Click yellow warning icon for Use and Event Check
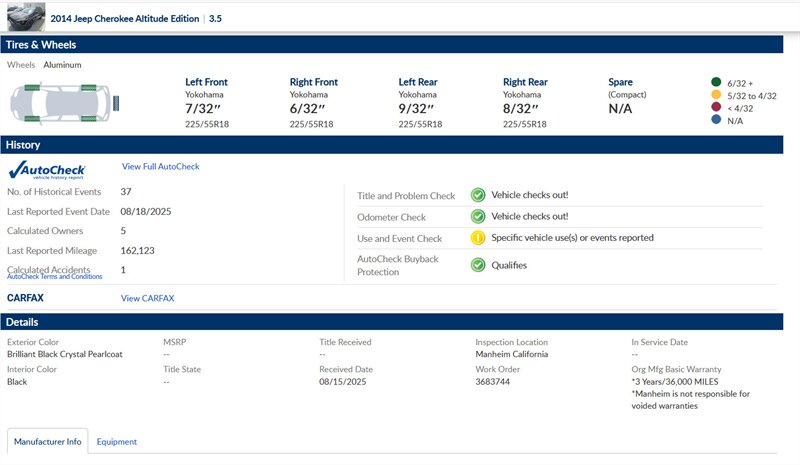800x465 pixels. pyautogui.click(x=478, y=238)
